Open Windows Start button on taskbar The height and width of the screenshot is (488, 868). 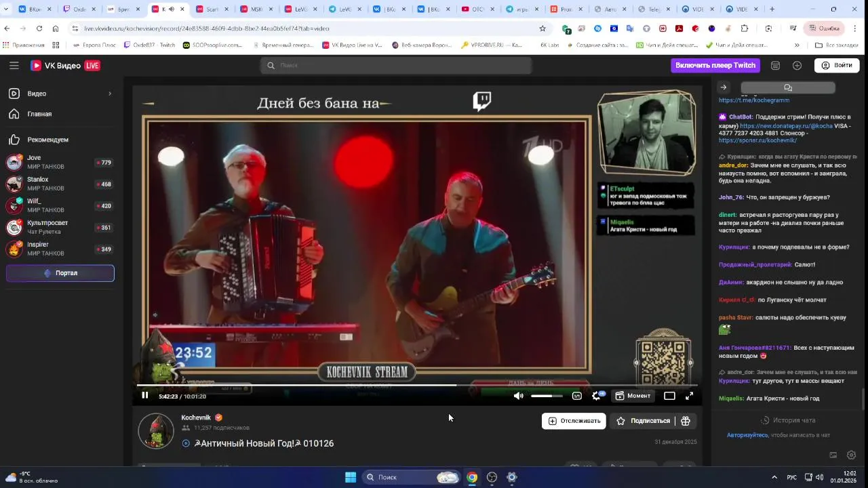351,477
